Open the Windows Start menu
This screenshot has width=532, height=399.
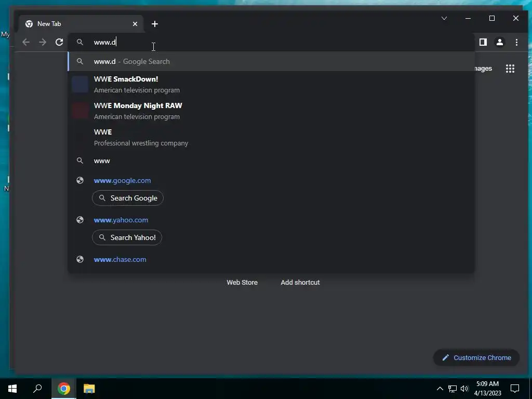[12, 389]
